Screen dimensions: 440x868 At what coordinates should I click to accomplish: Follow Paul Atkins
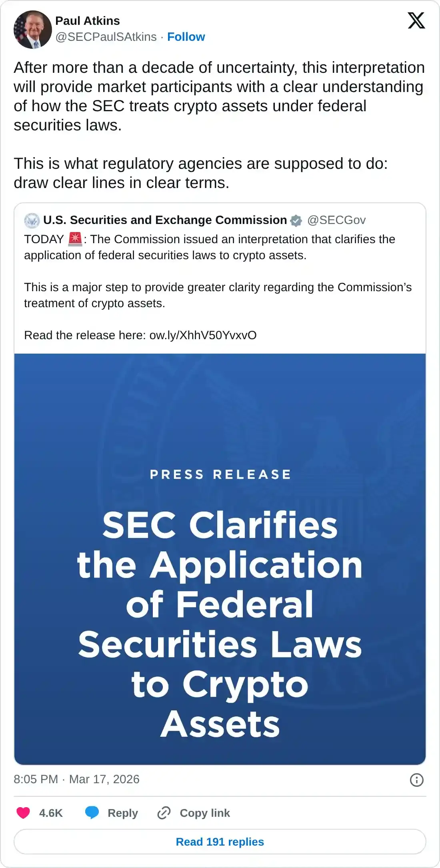(x=186, y=37)
